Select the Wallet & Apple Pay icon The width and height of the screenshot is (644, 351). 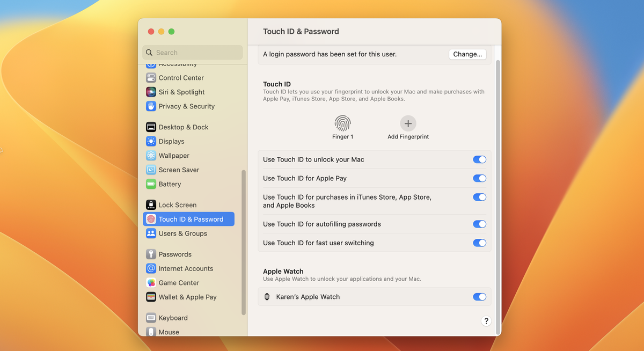(151, 297)
